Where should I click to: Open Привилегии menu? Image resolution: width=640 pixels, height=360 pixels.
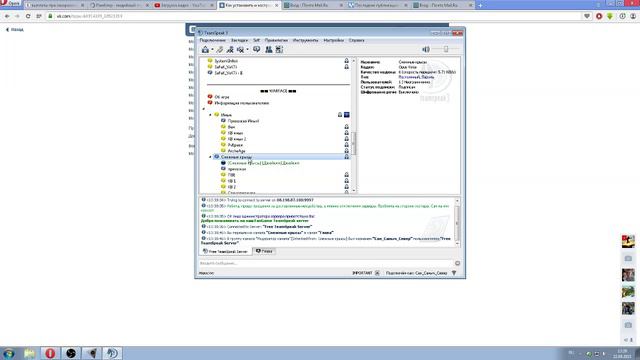pyautogui.click(x=276, y=40)
